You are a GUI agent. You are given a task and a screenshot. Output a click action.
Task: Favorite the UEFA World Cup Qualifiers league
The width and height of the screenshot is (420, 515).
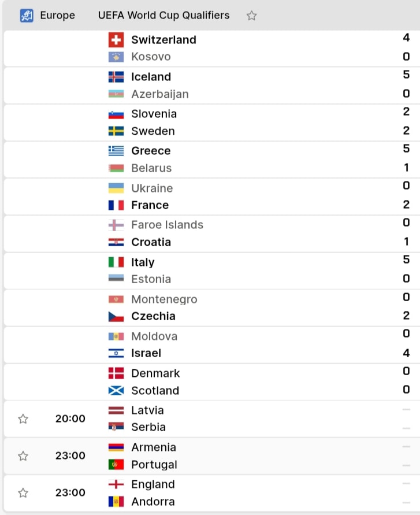[x=251, y=16]
